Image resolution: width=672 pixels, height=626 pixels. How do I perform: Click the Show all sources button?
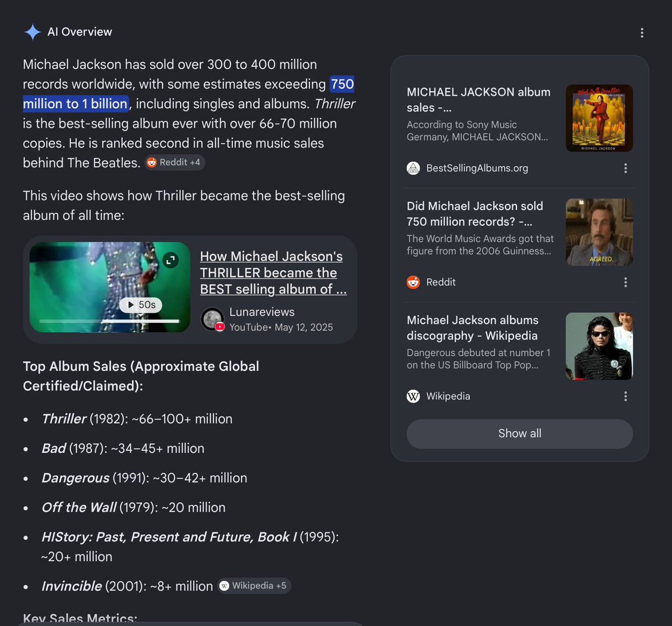click(x=520, y=433)
